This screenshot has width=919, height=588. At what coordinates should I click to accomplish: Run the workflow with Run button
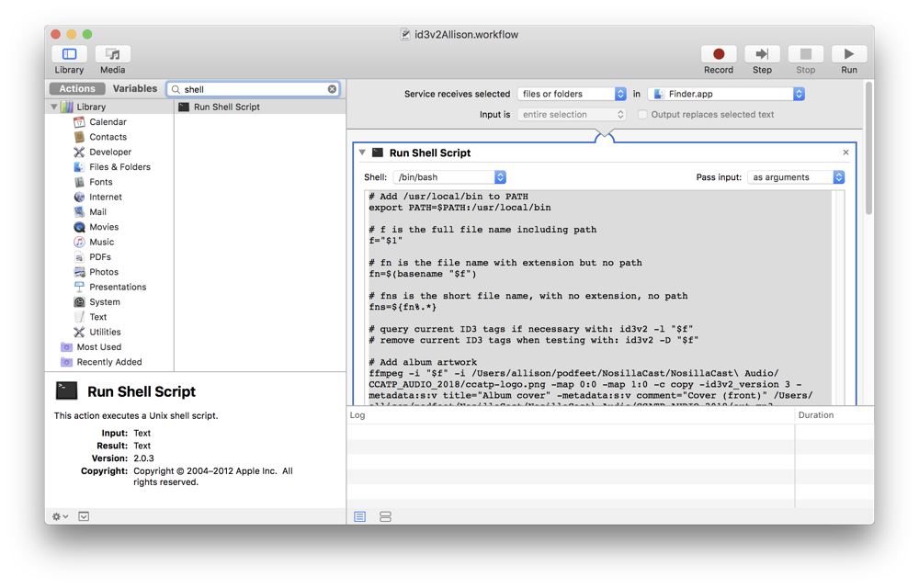coord(848,55)
